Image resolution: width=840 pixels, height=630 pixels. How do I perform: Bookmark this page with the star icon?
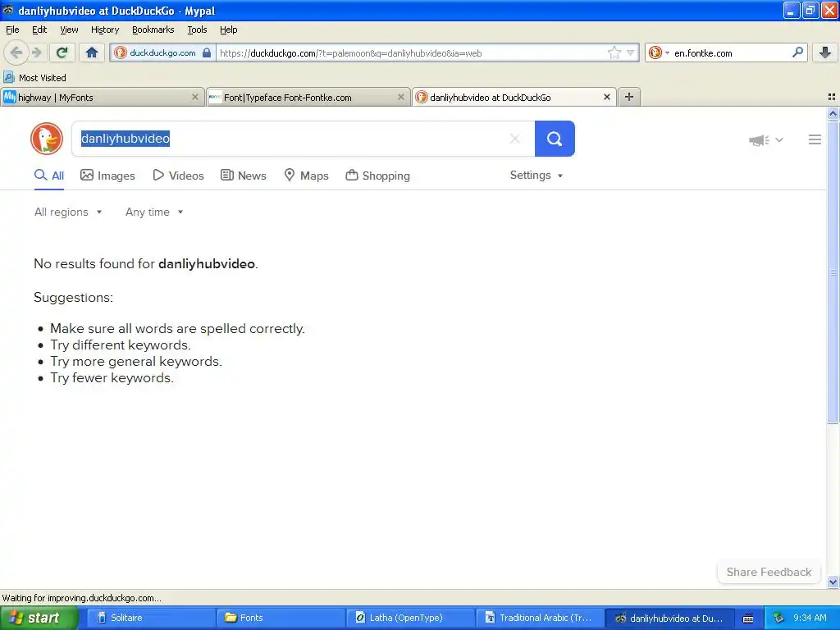614,52
